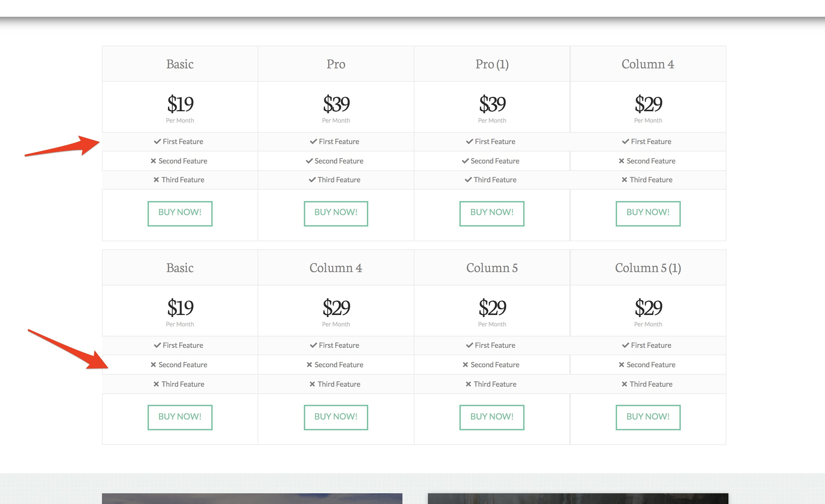Click the $39 price in the Pro column

click(x=336, y=104)
